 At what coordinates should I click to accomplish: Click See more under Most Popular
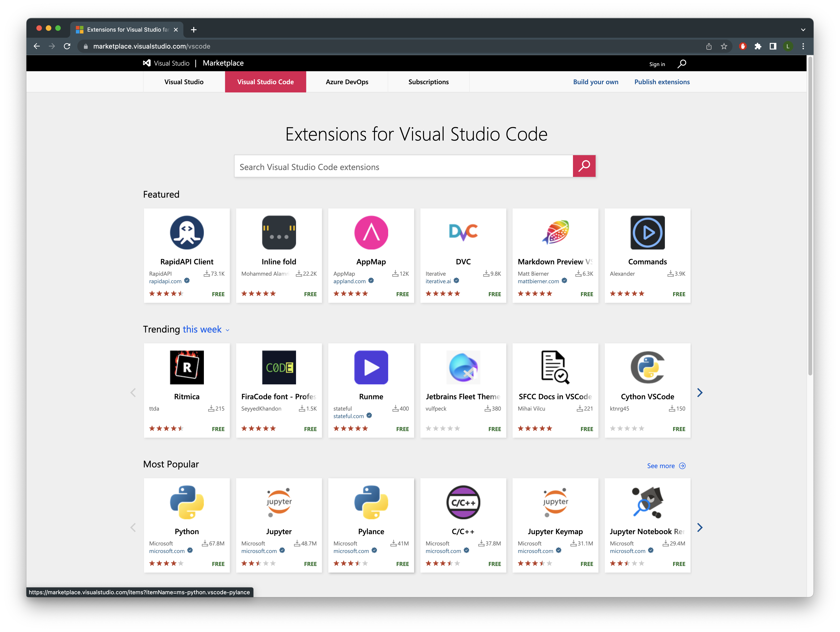[666, 466]
